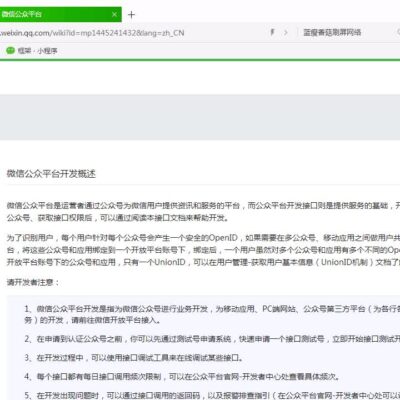Open a new tab with the plus button
The image size is (400, 400).
[131, 15]
